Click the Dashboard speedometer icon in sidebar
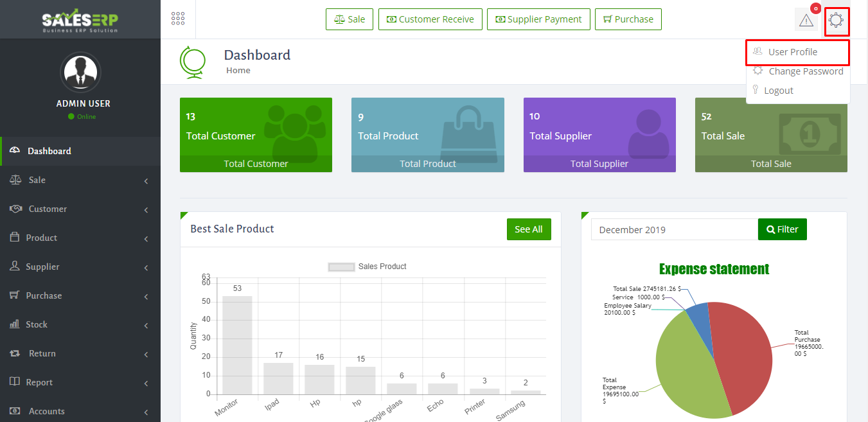The image size is (868, 422). point(14,151)
